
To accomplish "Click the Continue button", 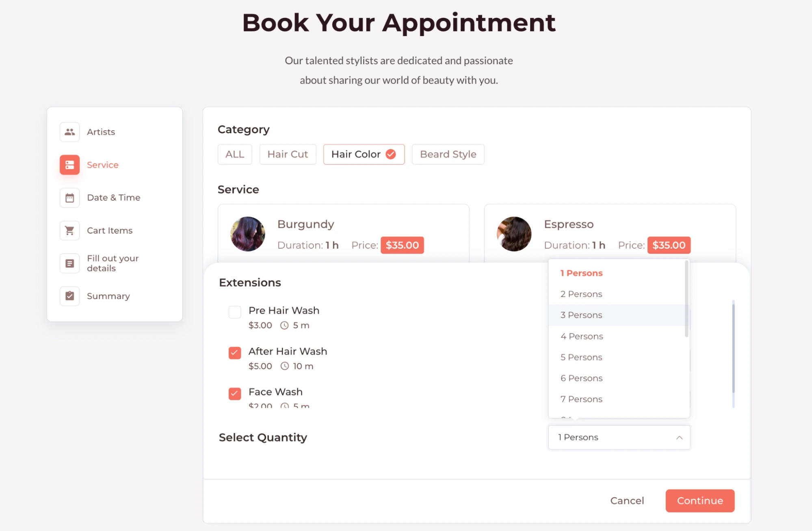I will pyautogui.click(x=699, y=501).
